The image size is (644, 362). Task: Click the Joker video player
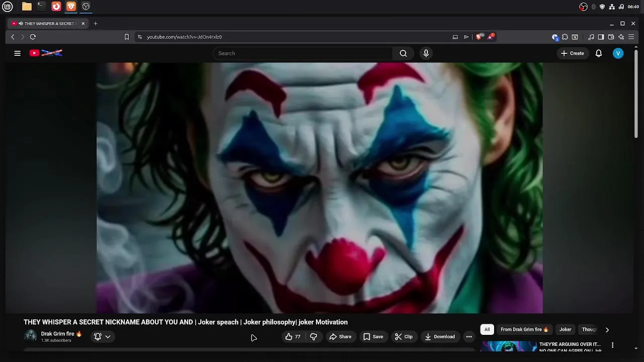tap(319, 188)
